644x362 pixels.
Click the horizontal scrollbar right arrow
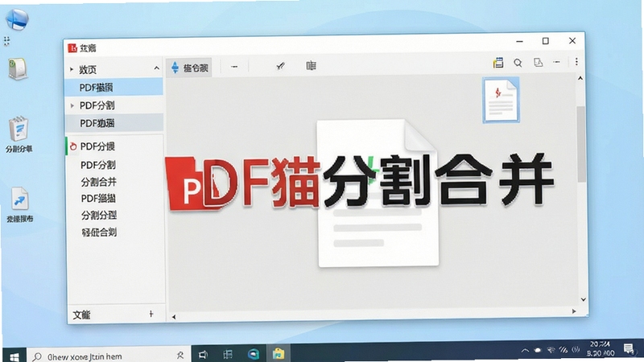click(x=574, y=311)
